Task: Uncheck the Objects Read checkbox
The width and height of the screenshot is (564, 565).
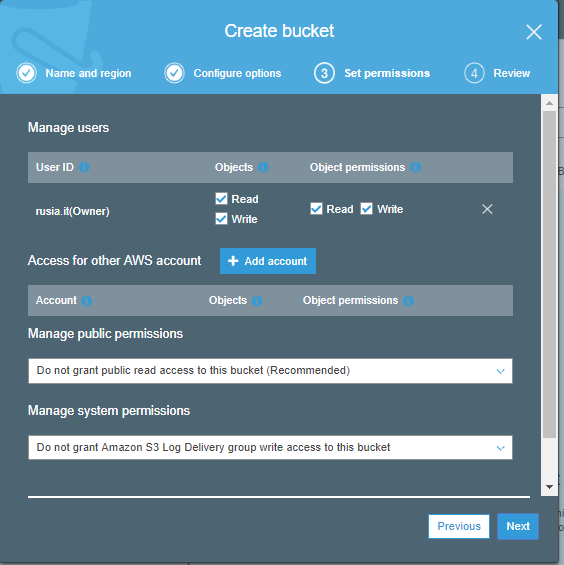Action: point(221,199)
